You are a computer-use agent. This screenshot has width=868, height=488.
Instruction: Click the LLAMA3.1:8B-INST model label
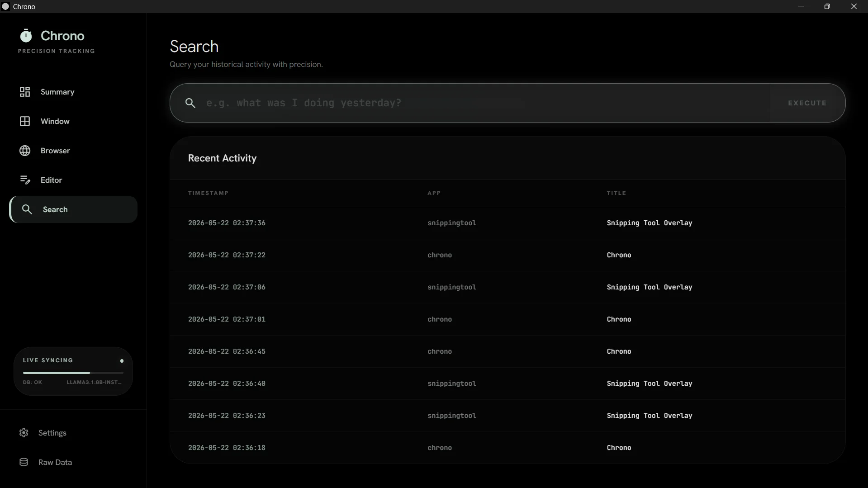point(94,382)
